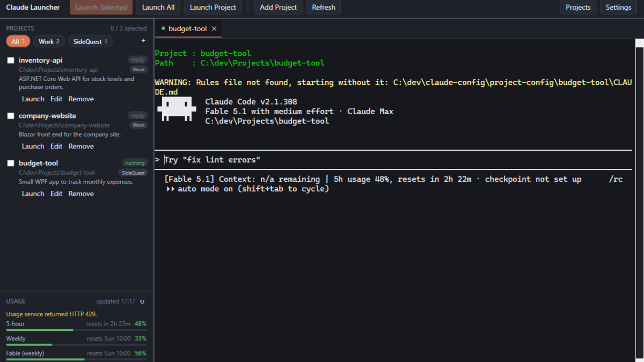Tick the budget-tool checkbox
This screenshot has width=644, height=362.
pos(11,163)
